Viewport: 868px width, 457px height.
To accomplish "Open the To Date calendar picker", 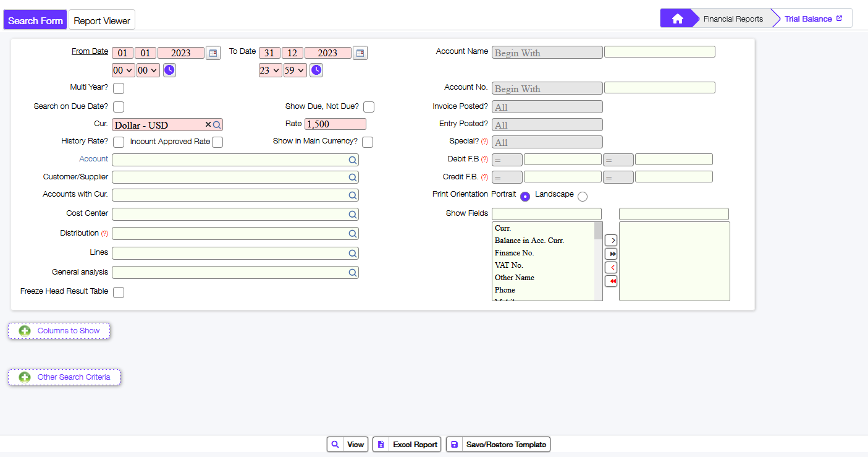I will (x=360, y=53).
